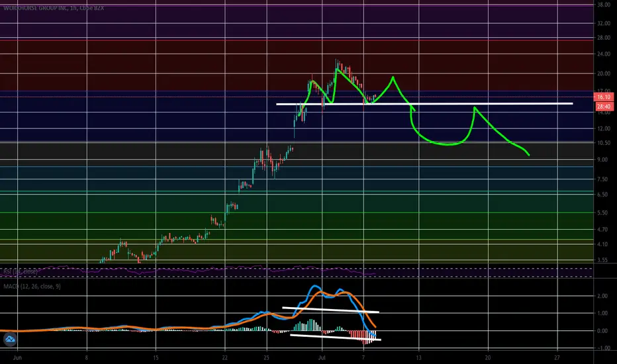Click the 5.50 price axis label
Screen dimensions: 617x364
click(x=602, y=212)
